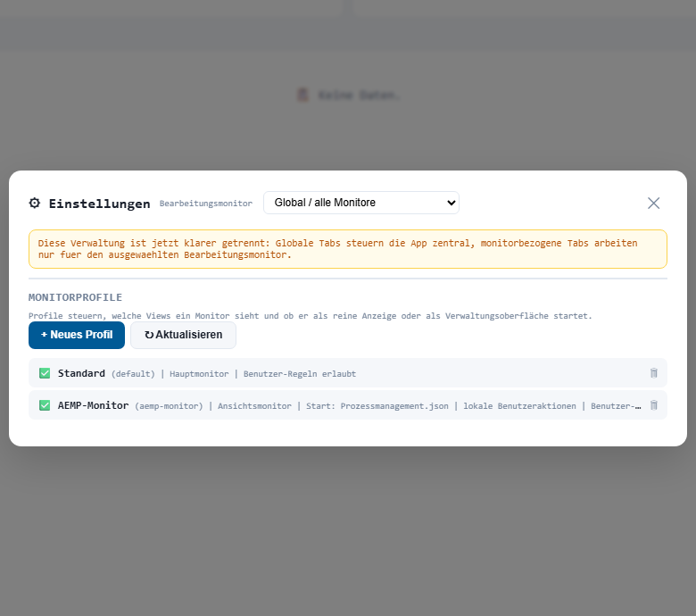
Task: Open the 'Global / alle Monitore' dropdown
Action: coord(360,203)
